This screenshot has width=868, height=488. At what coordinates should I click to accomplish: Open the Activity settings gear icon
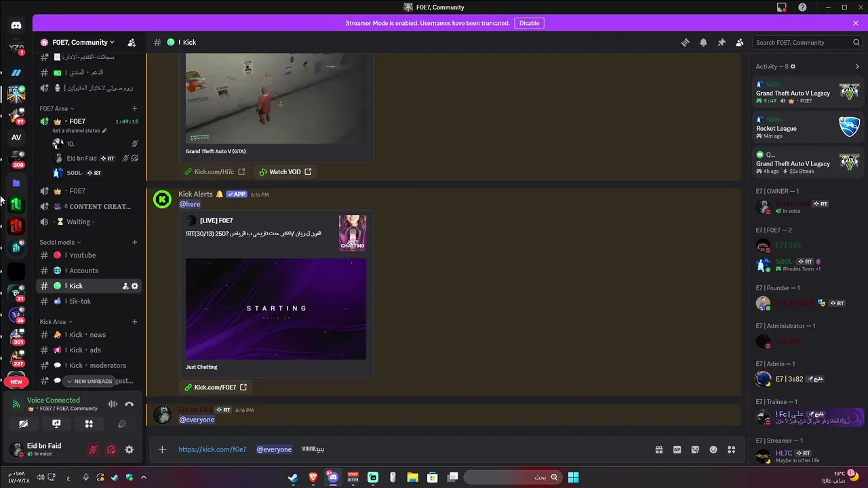793,66
